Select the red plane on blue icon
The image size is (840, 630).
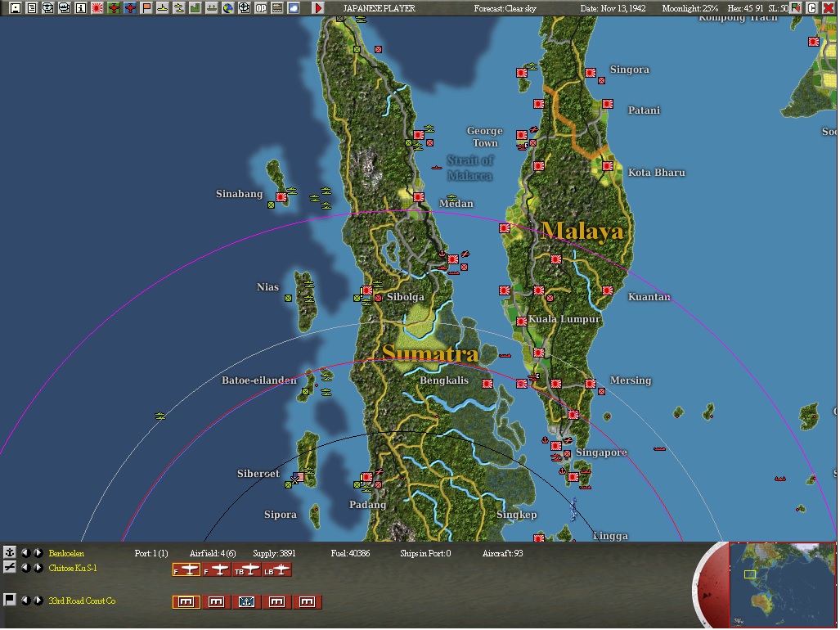(x=130, y=8)
